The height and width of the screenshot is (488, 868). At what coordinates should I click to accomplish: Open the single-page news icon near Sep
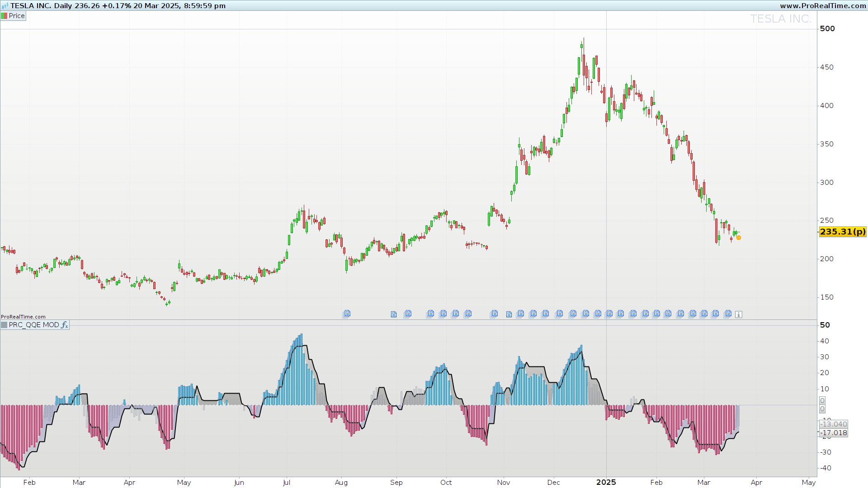tap(394, 314)
